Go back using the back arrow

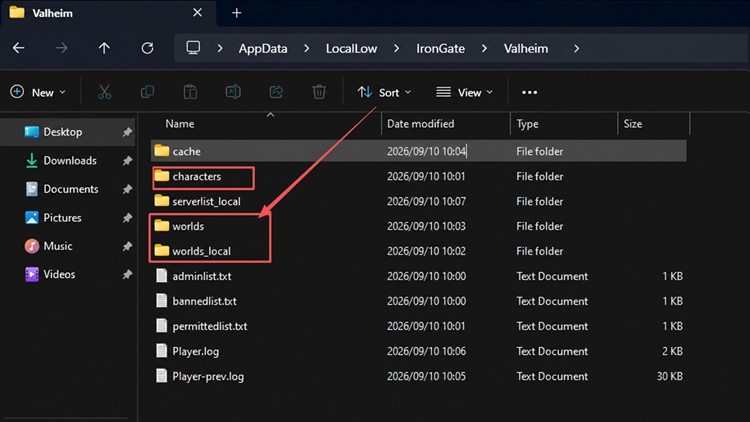tap(19, 48)
